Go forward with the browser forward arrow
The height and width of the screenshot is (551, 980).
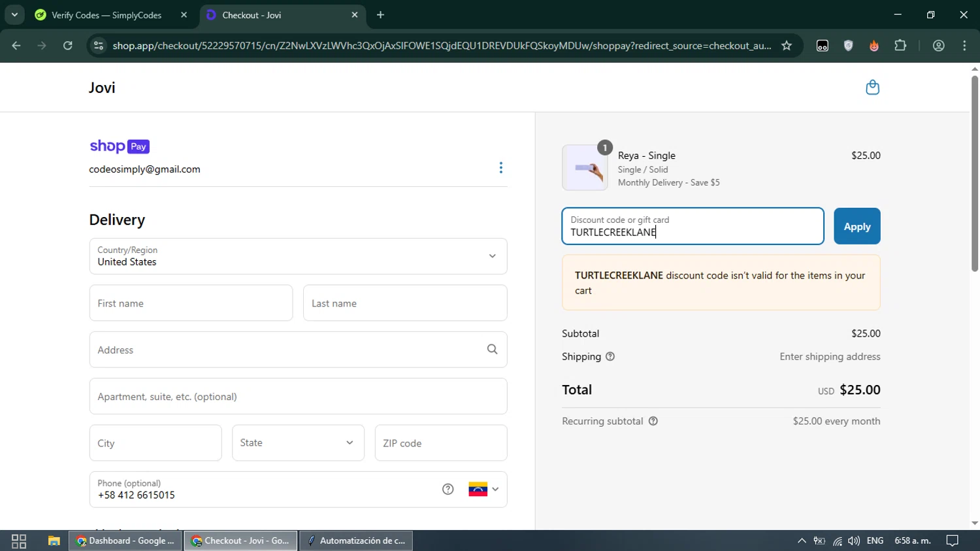42,46
